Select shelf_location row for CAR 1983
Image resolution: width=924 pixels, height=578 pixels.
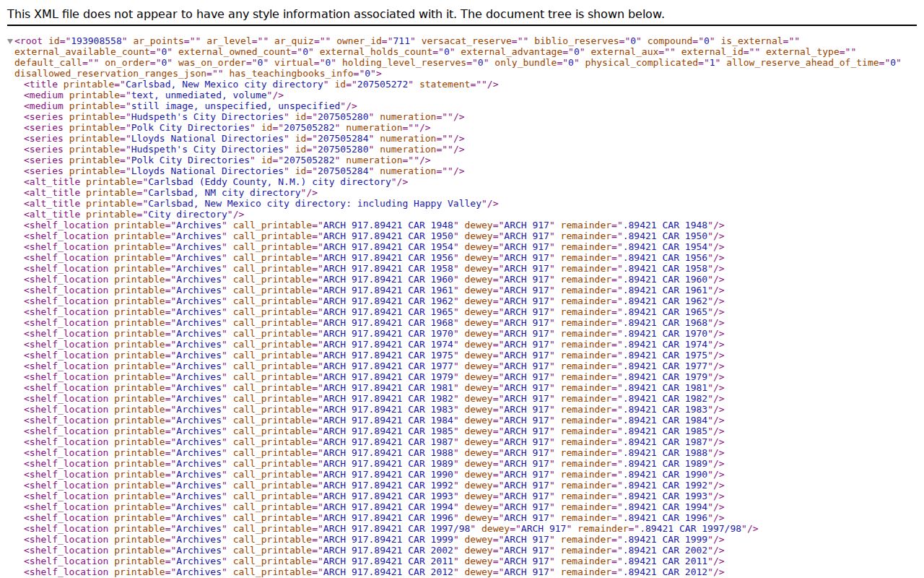(x=374, y=410)
